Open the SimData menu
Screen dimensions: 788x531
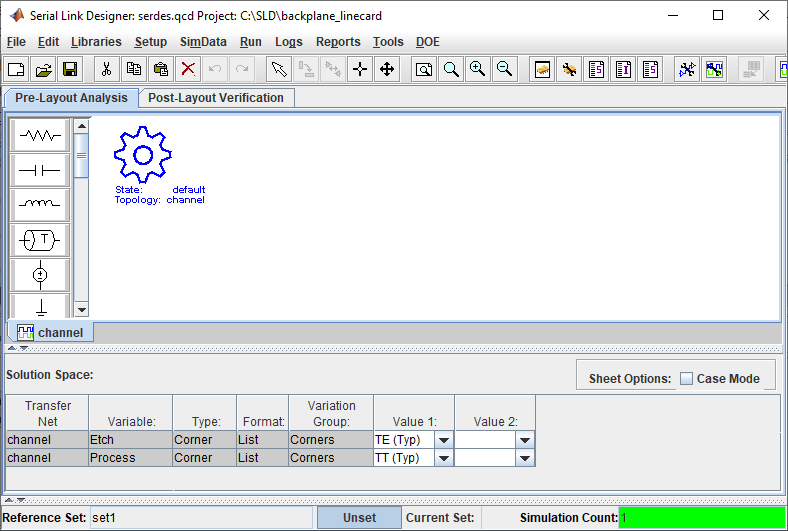coord(203,42)
